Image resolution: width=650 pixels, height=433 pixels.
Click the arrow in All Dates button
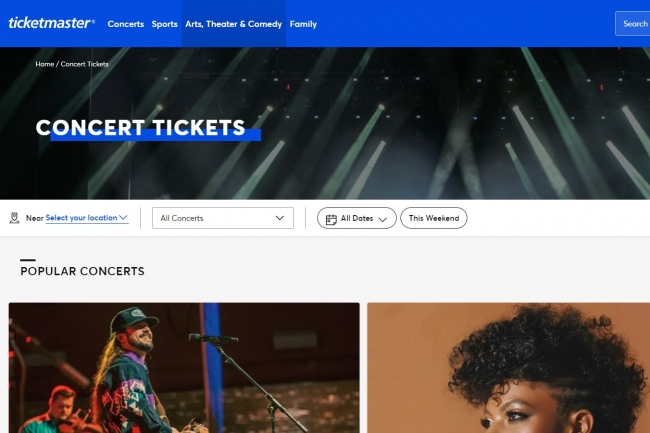[x=383, y=220]
